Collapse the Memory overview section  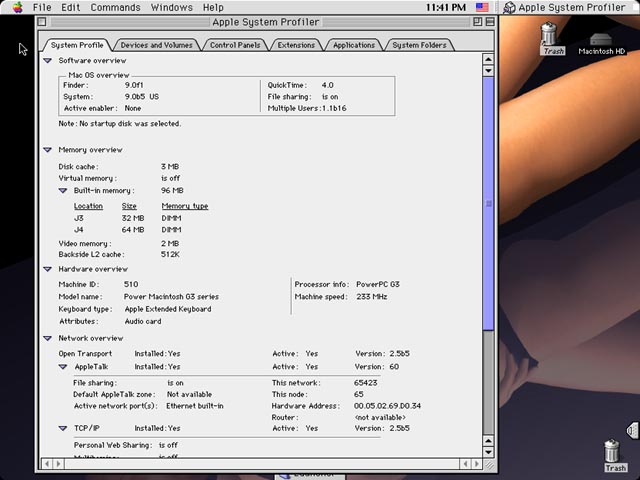47,150
